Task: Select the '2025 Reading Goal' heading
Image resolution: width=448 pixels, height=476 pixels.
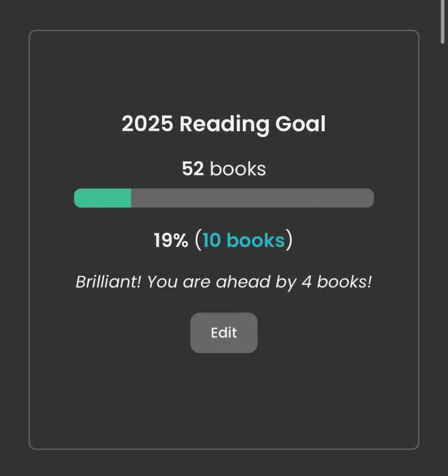Action: (x=224, y=124)
